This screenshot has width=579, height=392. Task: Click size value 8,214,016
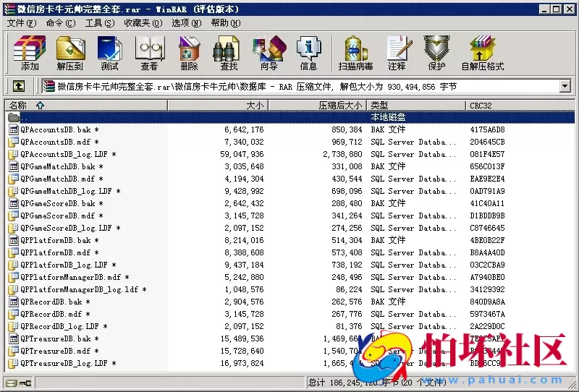pos(244,240)
